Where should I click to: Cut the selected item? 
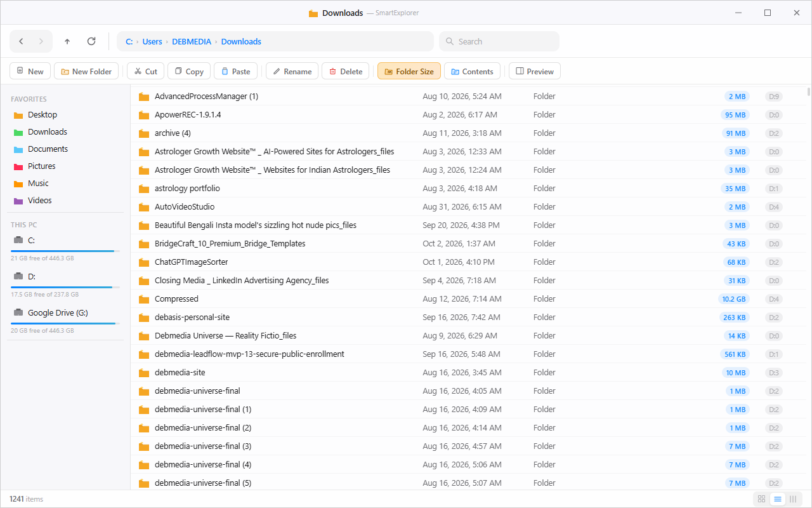[x=146, y=71]
